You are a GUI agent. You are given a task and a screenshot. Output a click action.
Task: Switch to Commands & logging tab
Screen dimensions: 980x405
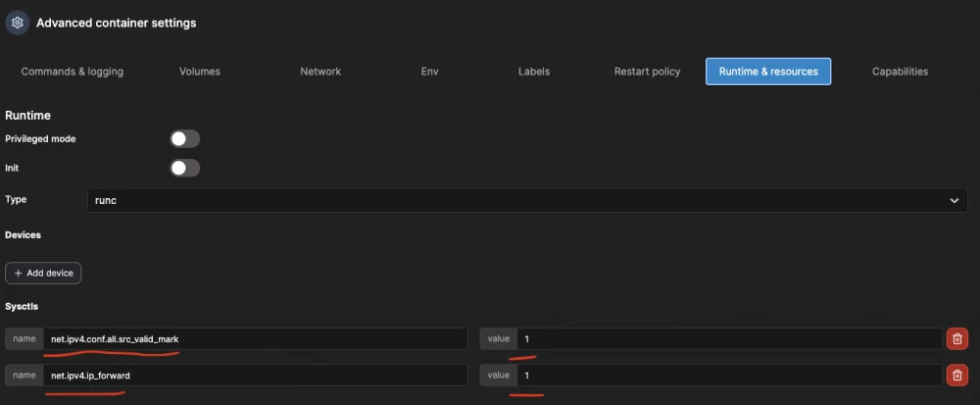click(73, 72)
